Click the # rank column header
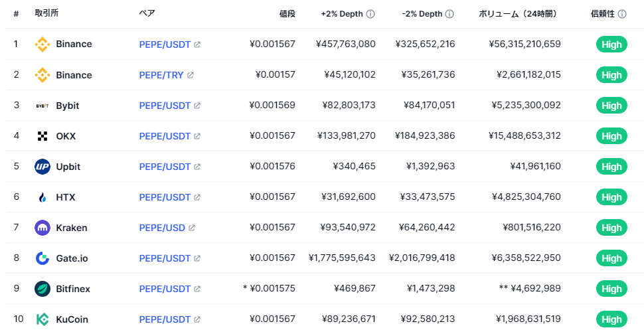This screenshot has height=332, width=644. pyautogui.click(x=16, y=14)
